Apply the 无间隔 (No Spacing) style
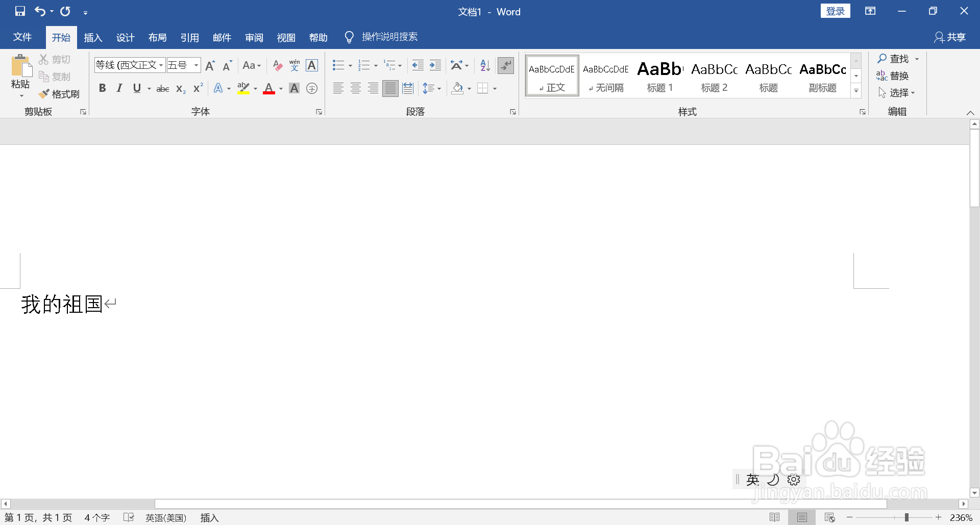The height and width of the screenshot is (525, 980). 606,76
